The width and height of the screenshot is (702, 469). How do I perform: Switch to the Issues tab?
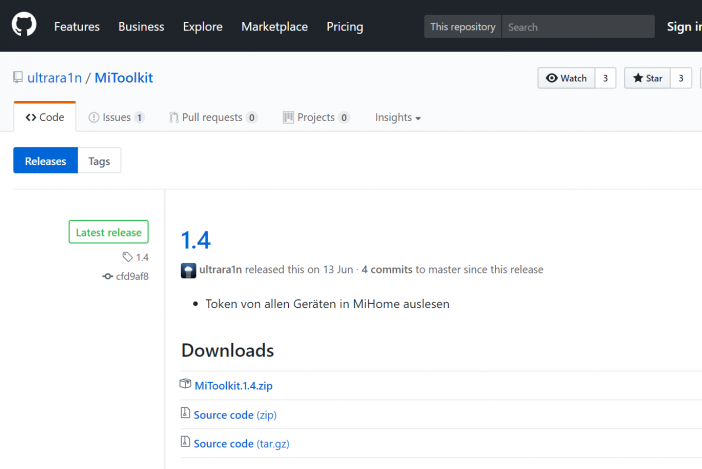coord(116,117)
